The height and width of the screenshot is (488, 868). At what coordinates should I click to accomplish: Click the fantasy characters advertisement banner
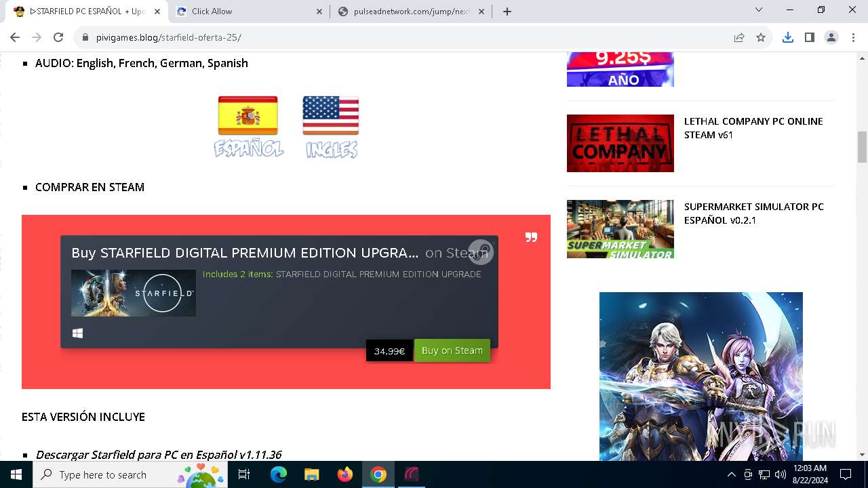[701, 376]
